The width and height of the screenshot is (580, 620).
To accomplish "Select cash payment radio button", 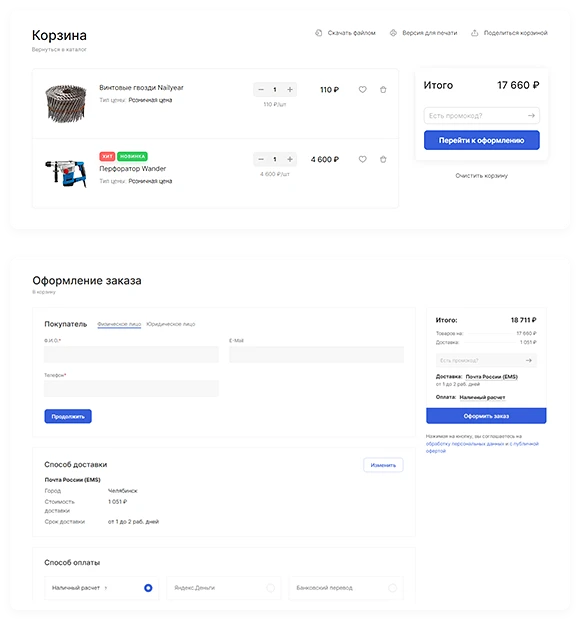I will pos(148,588).
